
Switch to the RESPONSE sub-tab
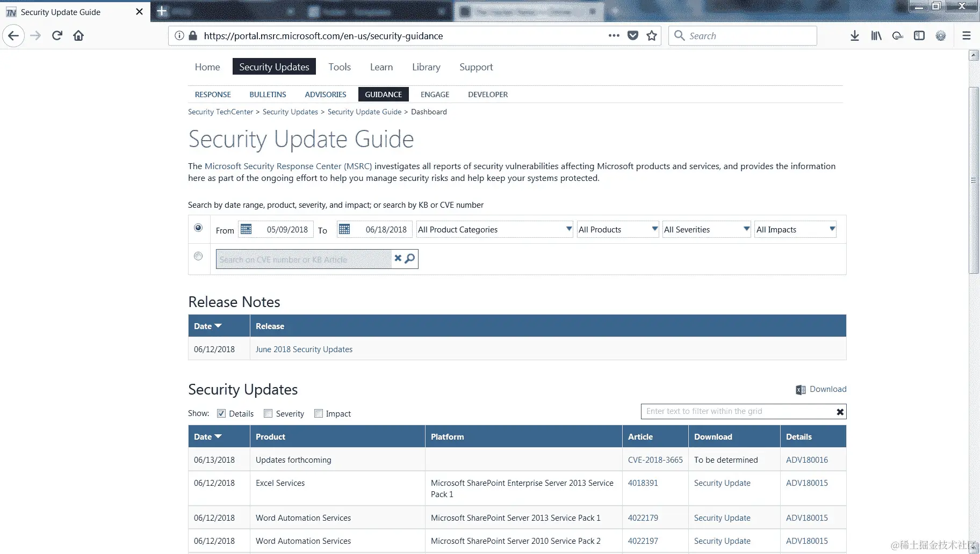[x=213, y=94]
